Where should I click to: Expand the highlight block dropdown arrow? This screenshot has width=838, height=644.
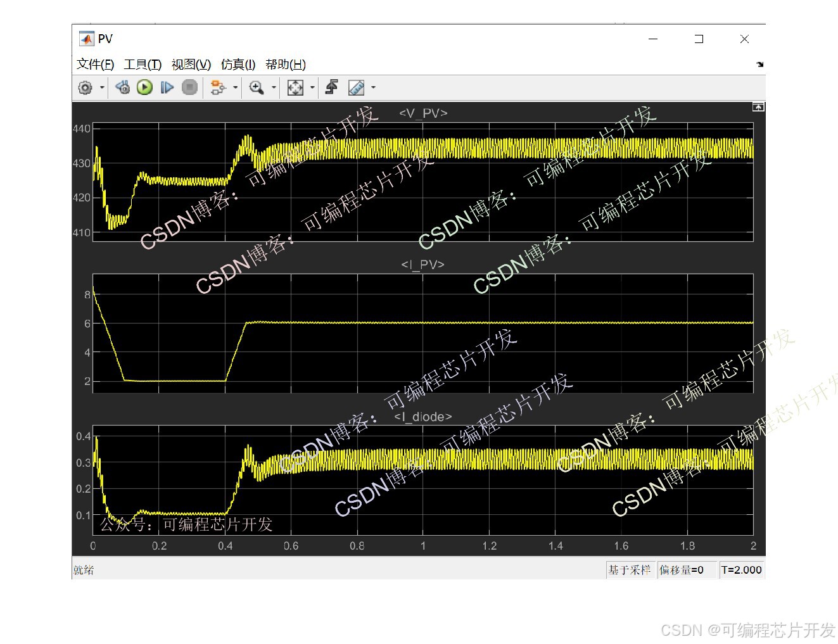(x=236, y=87)
